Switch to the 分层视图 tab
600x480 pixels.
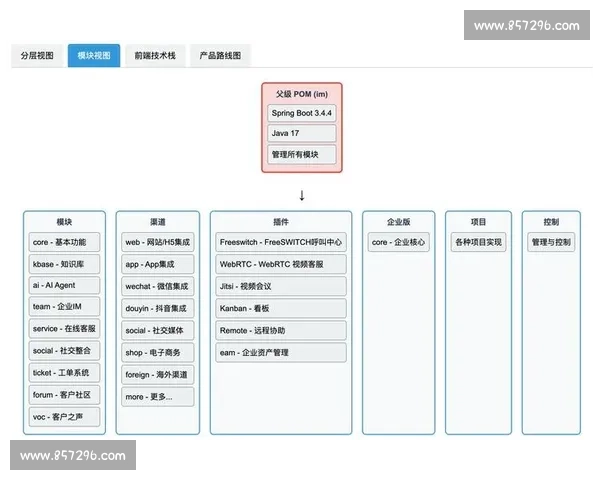tap(38, 56)
